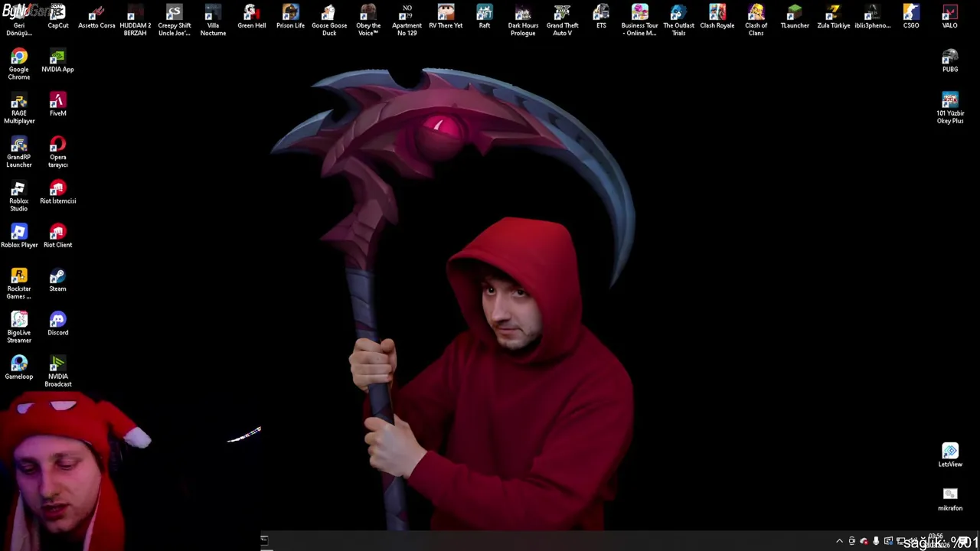Select the Creepy Shift Uncle Joe's icon
This screenshot has width=980, height=551.
coord(174,21)
